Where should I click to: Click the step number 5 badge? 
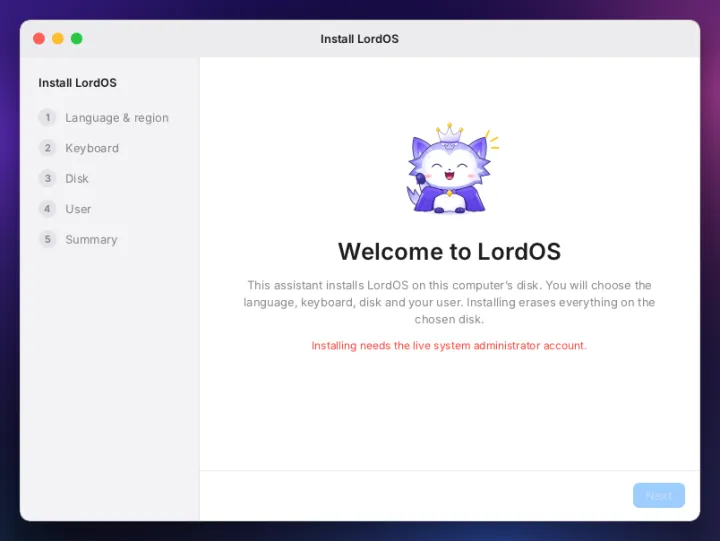click(47, 239)
